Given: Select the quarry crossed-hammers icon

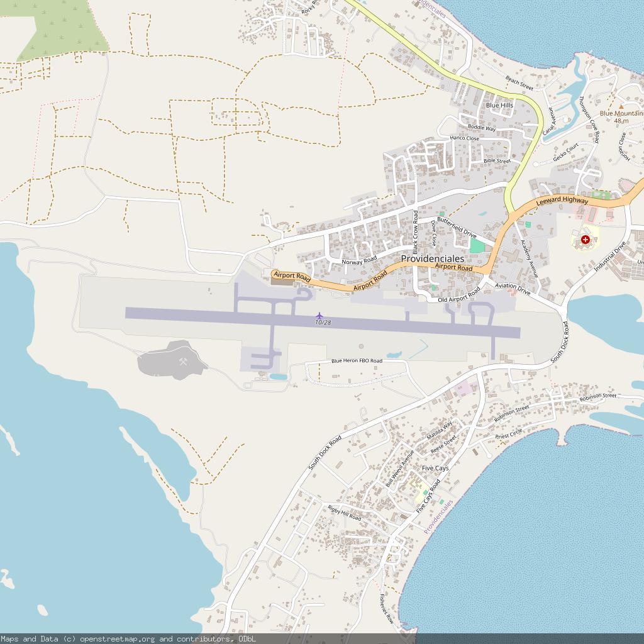Looking at the screenshot, I should point(183,362).
